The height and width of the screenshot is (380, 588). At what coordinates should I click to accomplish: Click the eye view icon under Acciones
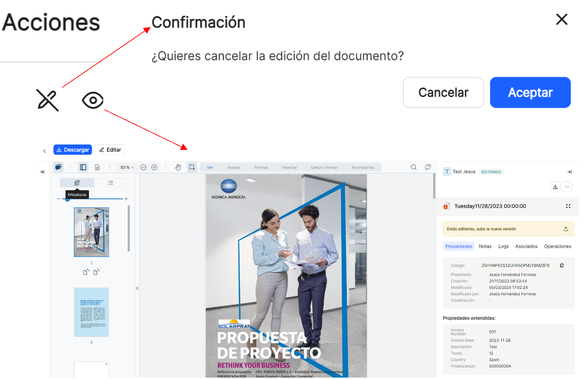pos(92,100)
